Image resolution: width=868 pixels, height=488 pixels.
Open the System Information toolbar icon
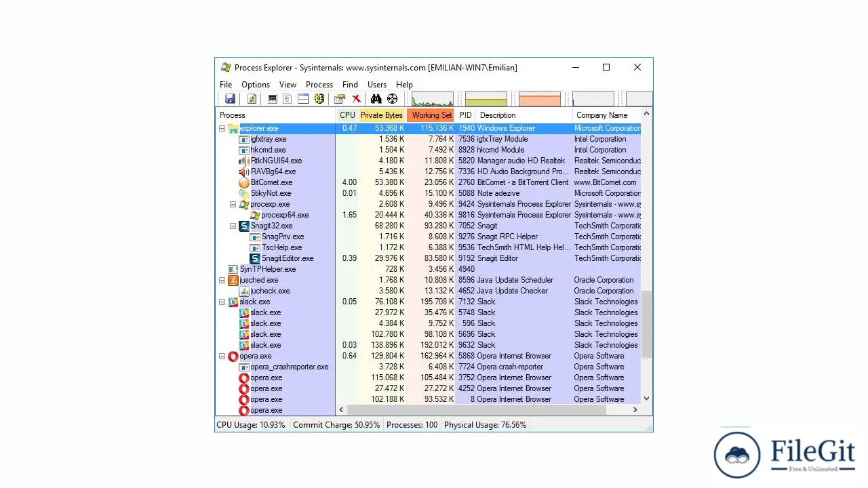(x=273, y=99)
